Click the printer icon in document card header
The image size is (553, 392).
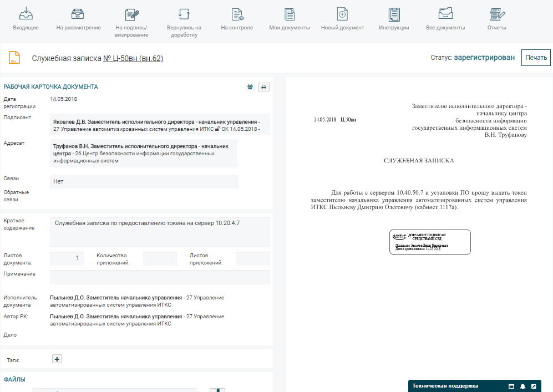pos(264,87)
